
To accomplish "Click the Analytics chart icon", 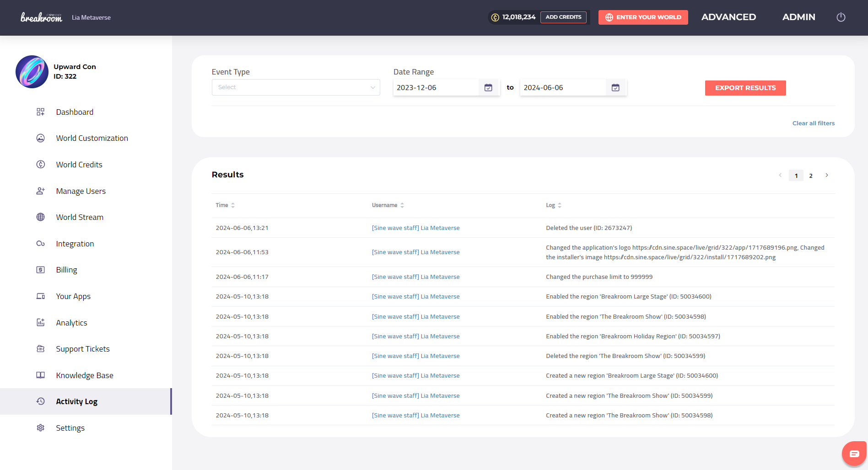I will click(x=41, y=323).
